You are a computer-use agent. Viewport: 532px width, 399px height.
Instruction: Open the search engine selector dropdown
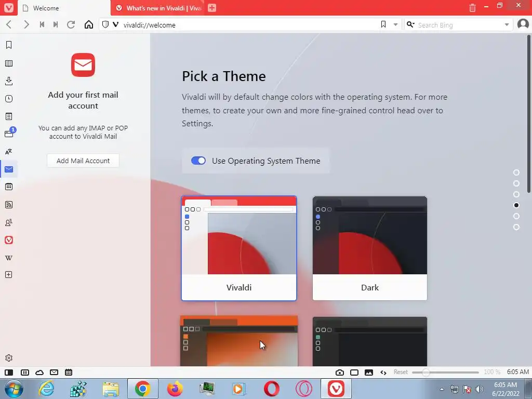410,24
